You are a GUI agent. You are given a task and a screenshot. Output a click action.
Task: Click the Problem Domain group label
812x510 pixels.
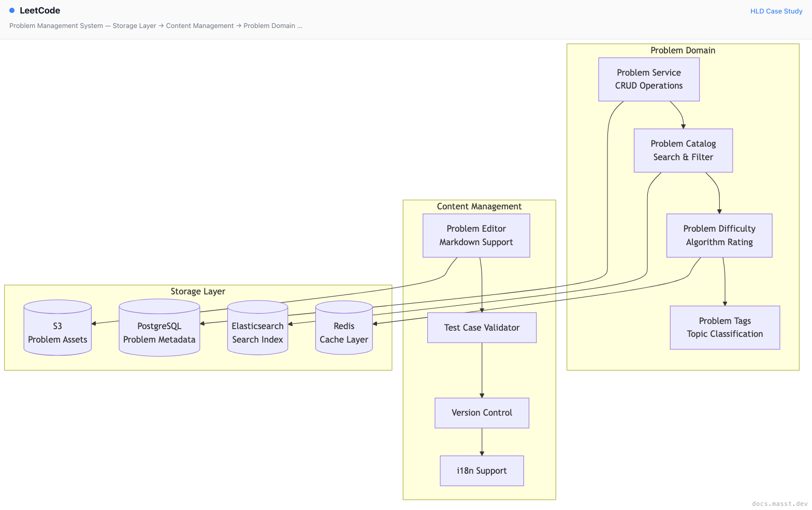[683, 50]
